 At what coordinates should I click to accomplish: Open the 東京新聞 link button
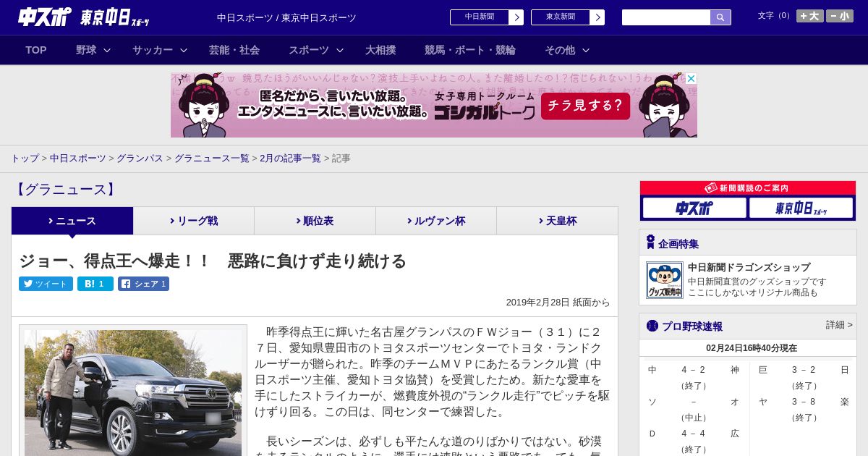coord(561,17)
